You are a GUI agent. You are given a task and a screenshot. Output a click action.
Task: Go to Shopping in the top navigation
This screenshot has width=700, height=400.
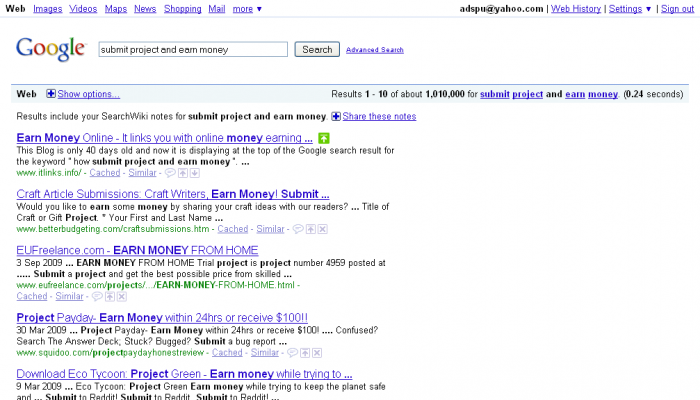tap(183, 9)
